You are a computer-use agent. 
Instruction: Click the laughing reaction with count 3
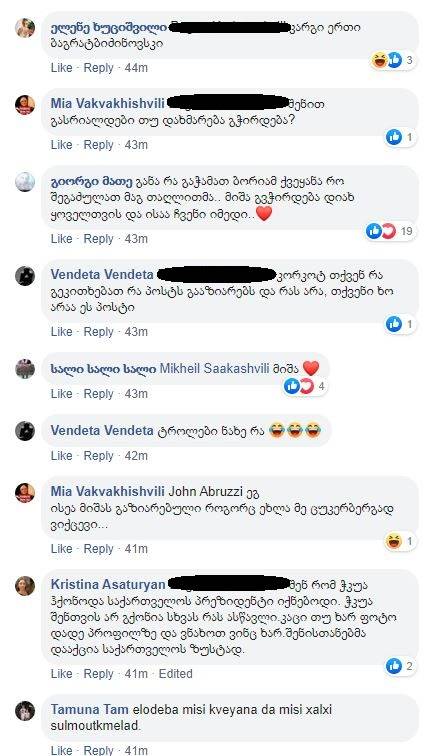pos(379,60)
